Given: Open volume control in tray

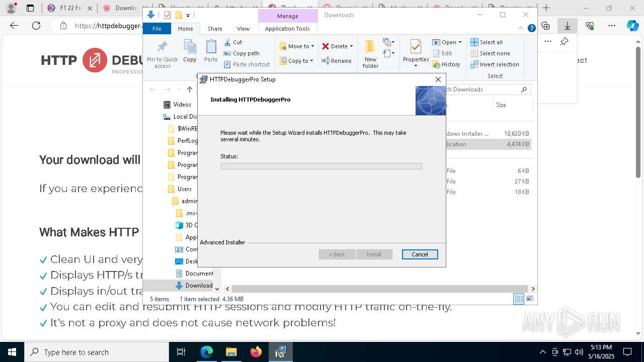Looking at the screenshot, I should 579,352.
